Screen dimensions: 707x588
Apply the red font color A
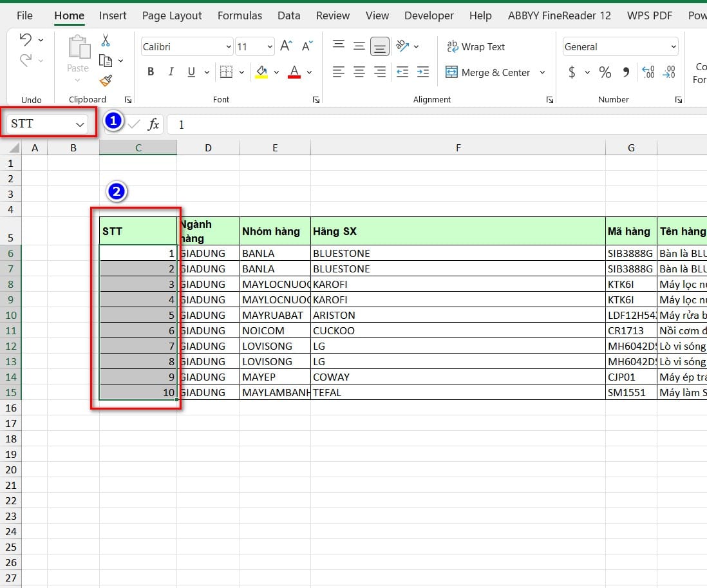(x=294, y=71)
